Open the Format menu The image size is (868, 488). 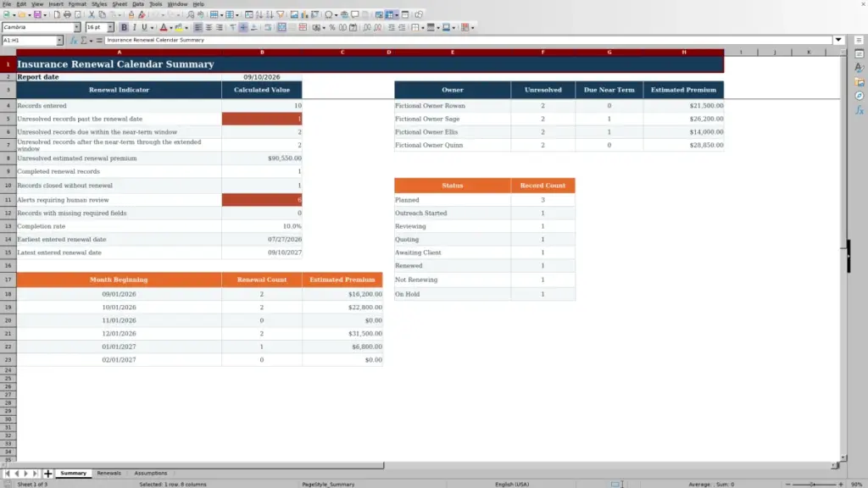click(x=77, y=4)
